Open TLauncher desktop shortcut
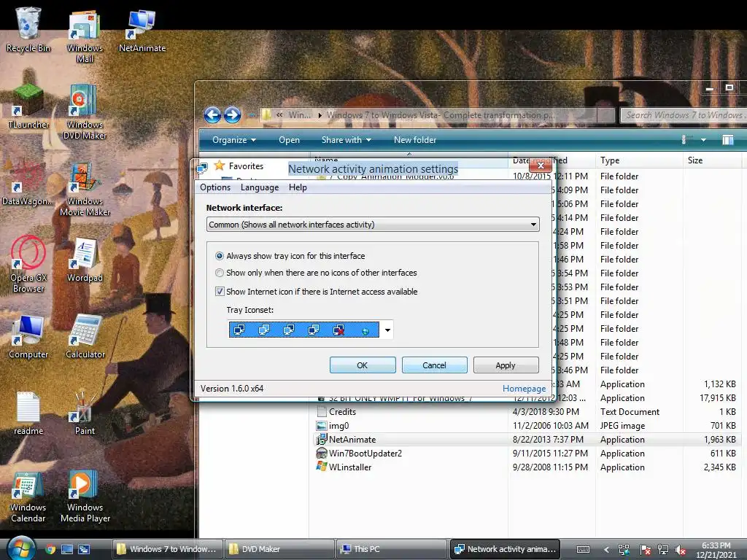Image resolution: width=747 pixels, height=560 pixels. [28, 106]
